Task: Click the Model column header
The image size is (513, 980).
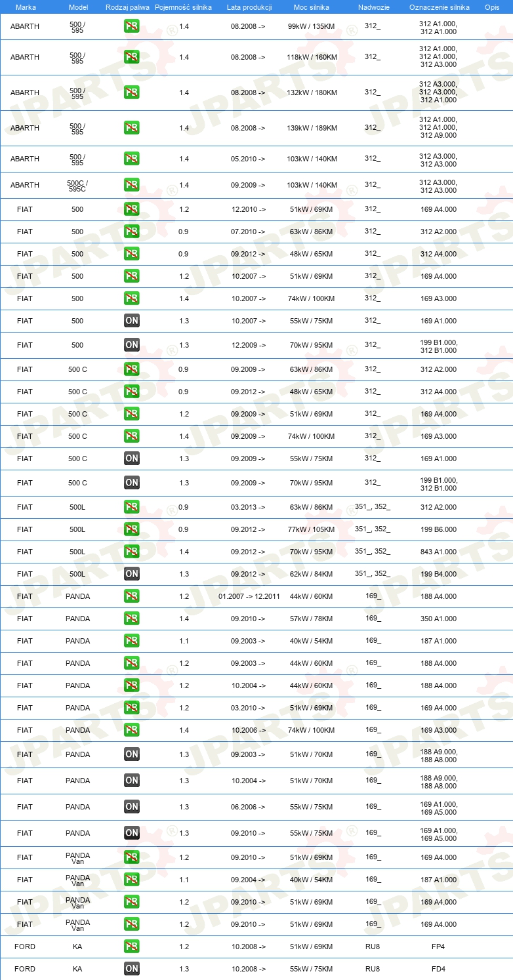Action: coord(78,7)
